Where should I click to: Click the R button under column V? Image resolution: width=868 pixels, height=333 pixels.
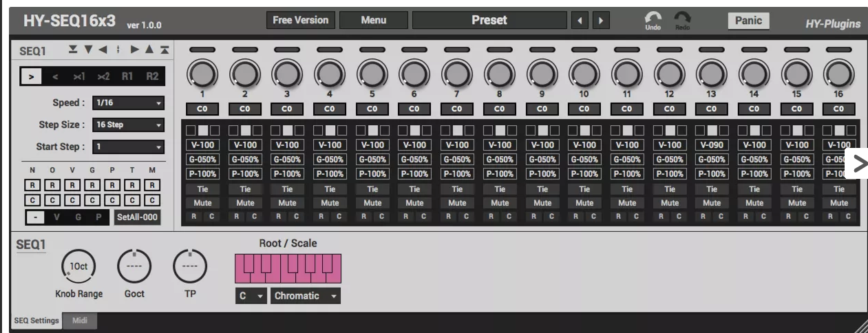pyautogui.click(x=72, y=185)
